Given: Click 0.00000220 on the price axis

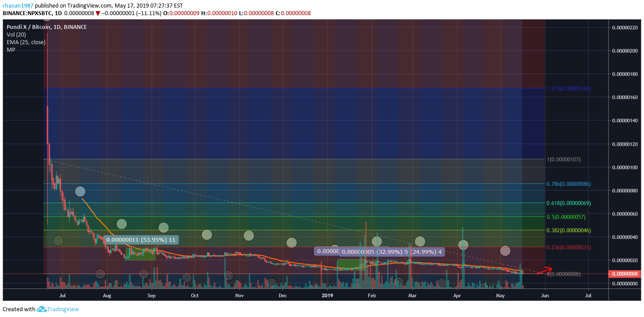Looking at the screenshot, I should tap(625, 28).
